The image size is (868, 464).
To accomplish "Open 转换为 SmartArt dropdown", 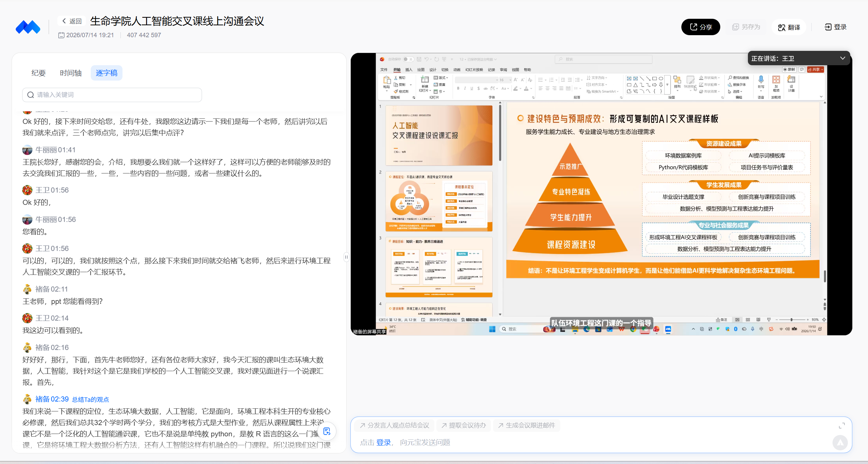I will (603, 92).
